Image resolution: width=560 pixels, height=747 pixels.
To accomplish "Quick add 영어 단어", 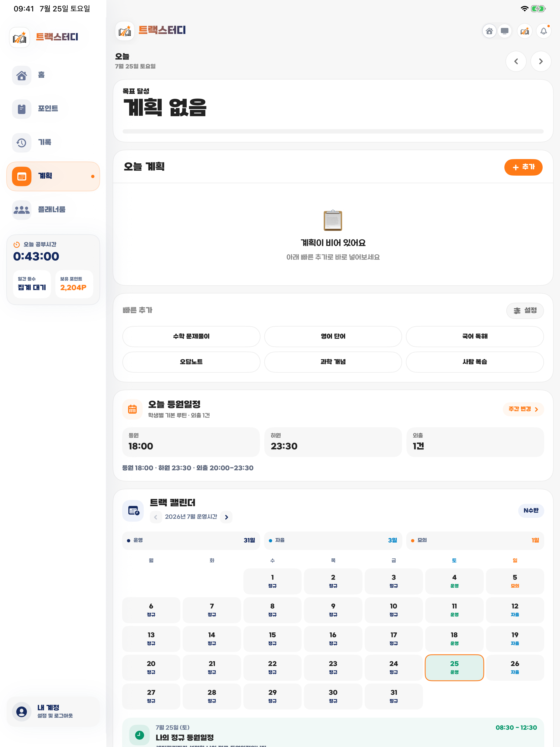I will point(333,336).
